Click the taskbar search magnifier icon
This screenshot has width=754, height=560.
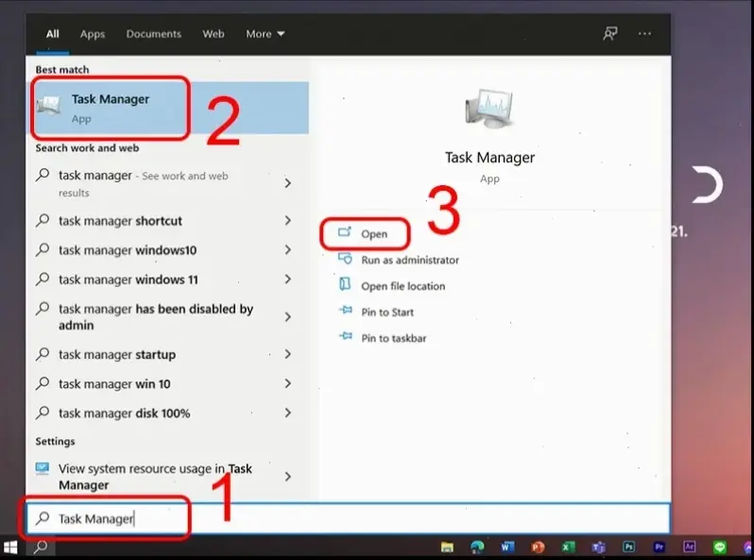coord(41,547)
